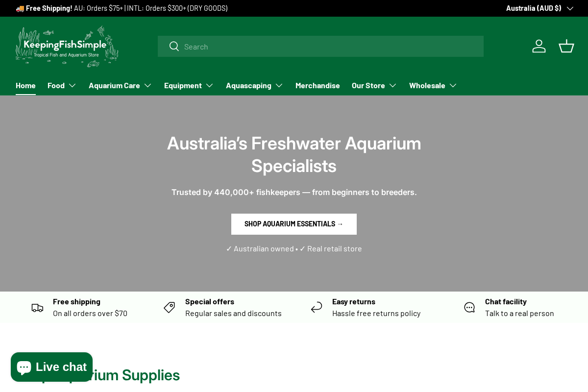Expand the Our Store menu
Image resolution: width=588 pixels, height=392 pixels.
(374, 85)
